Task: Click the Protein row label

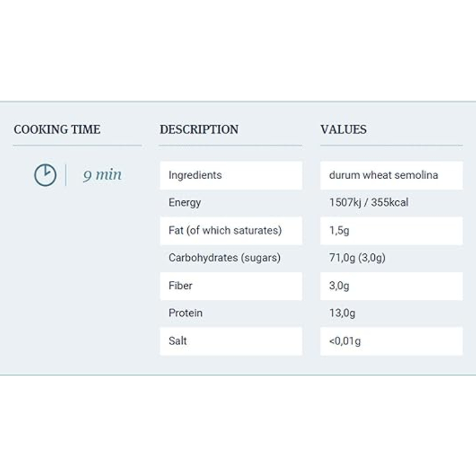Action: 186,313
